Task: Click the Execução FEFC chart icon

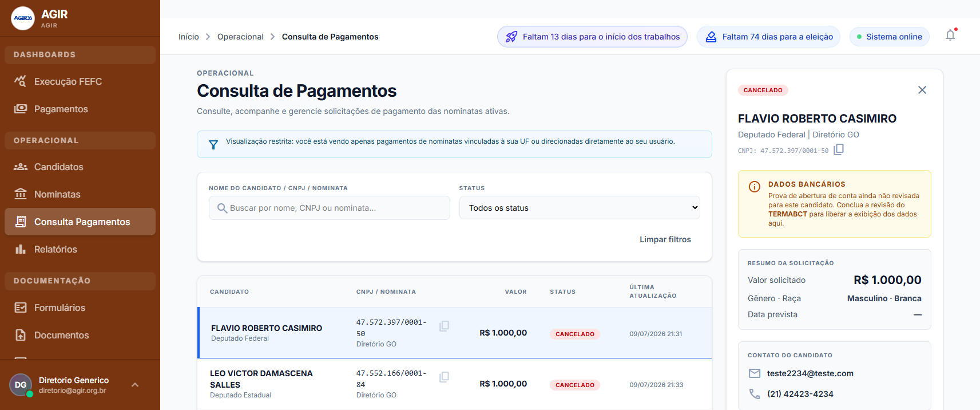Action: [x=21, y=81]
